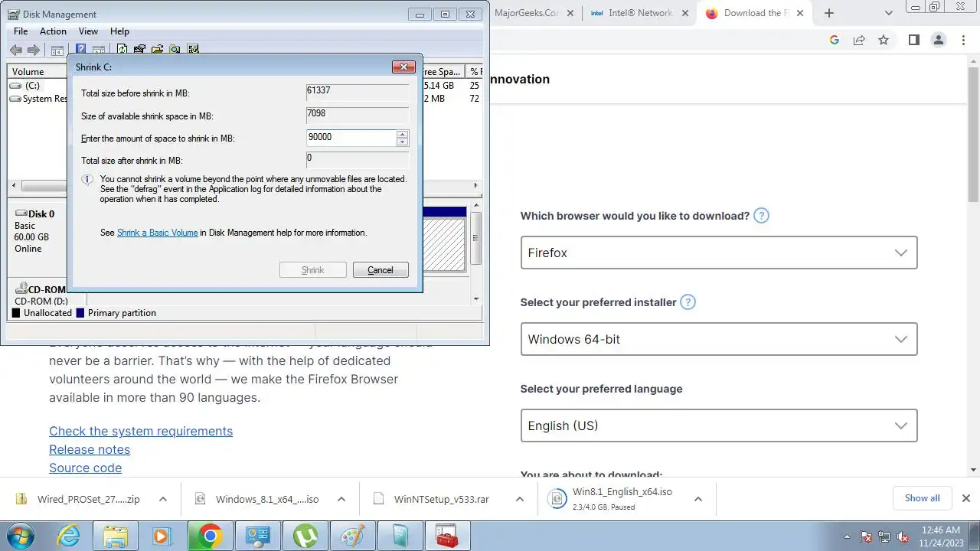The image size is (980, 551).
Task: Click Cancel in the Shrink C: dialog
Action: point(381,270)
